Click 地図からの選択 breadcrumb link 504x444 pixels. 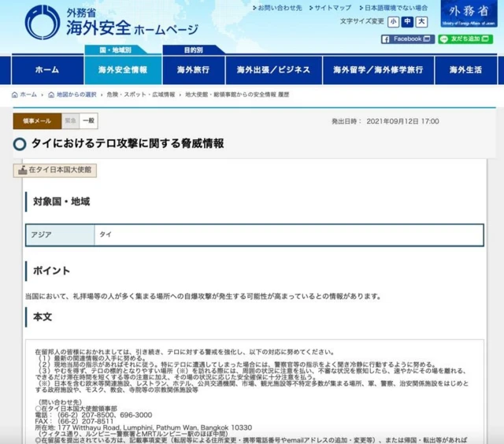(76, 94)
